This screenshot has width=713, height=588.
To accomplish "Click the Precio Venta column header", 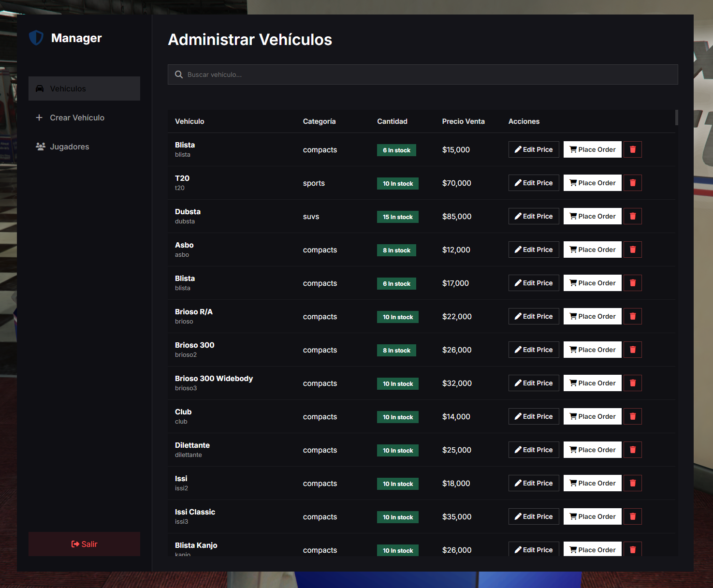I will (463, 121).
